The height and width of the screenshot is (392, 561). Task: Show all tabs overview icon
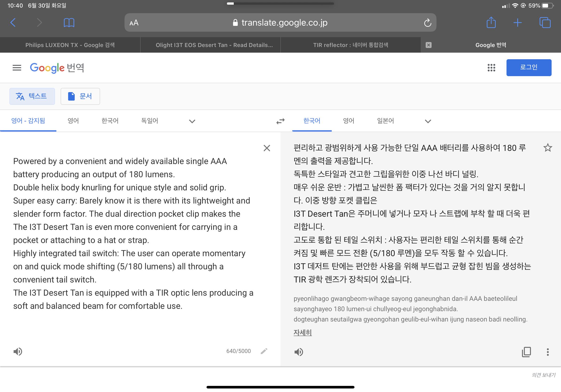[545, 23]
